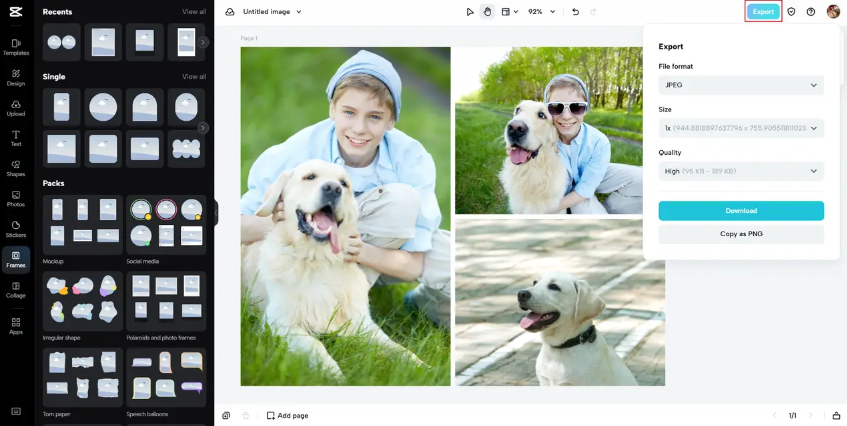Viewport: 847px width, 426px height.
Task: Select the phone-shaped frame in Recents
Action: point(186,42)
